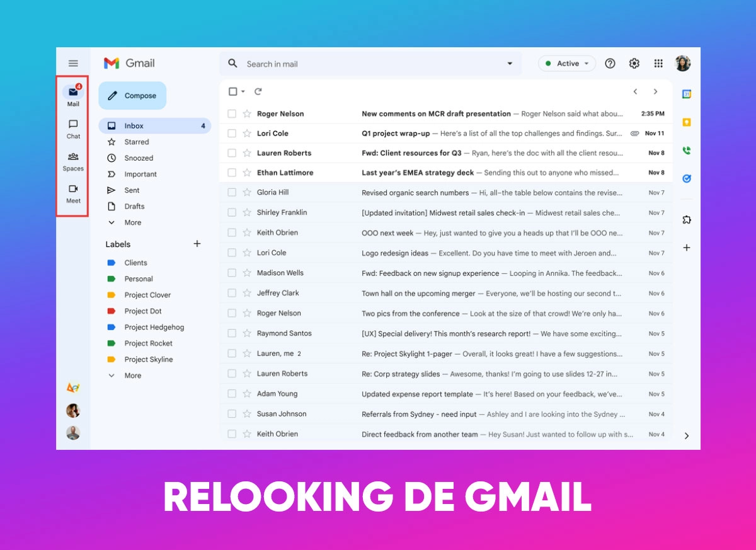Open Raymond Santos UX research report email
Image resolution: width=756 pixels, height=550 pixels.
pyautogui.click(x=445, y=333)
